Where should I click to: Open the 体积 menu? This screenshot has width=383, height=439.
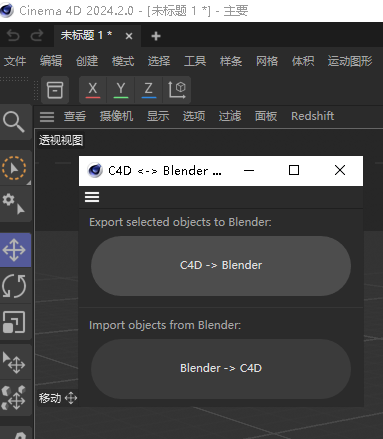(x=303, y=61)
